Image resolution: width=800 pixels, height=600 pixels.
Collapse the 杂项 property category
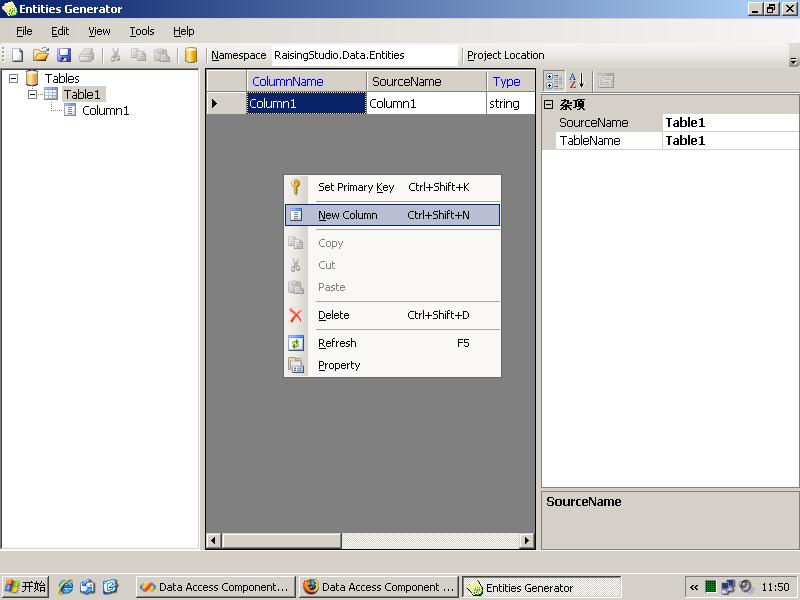548,104
